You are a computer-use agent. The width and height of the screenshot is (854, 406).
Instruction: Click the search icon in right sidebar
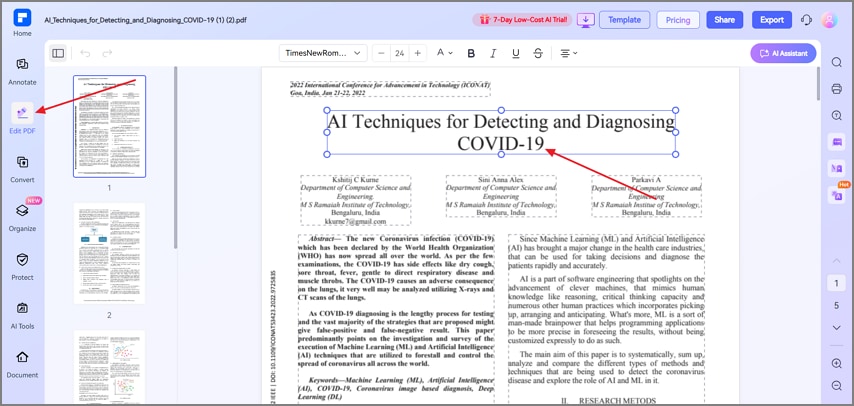click(837, 62)
